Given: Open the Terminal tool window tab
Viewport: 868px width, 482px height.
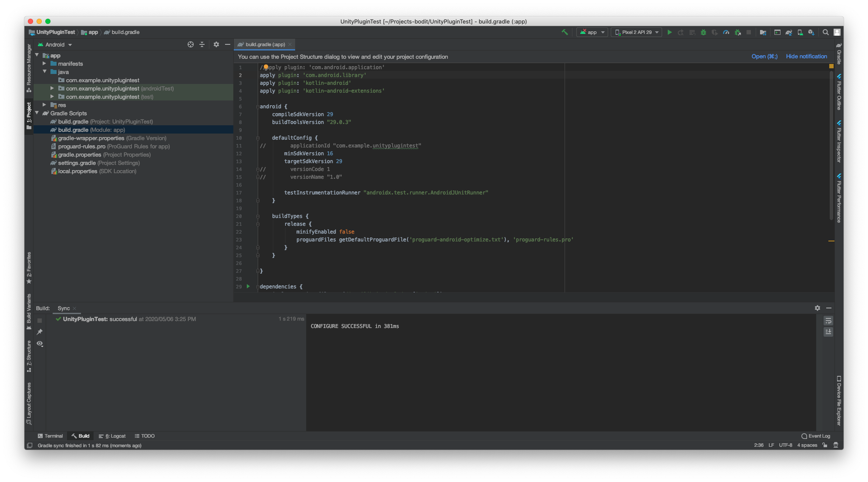Looking at the screenshot, I should tap(50, 436).
